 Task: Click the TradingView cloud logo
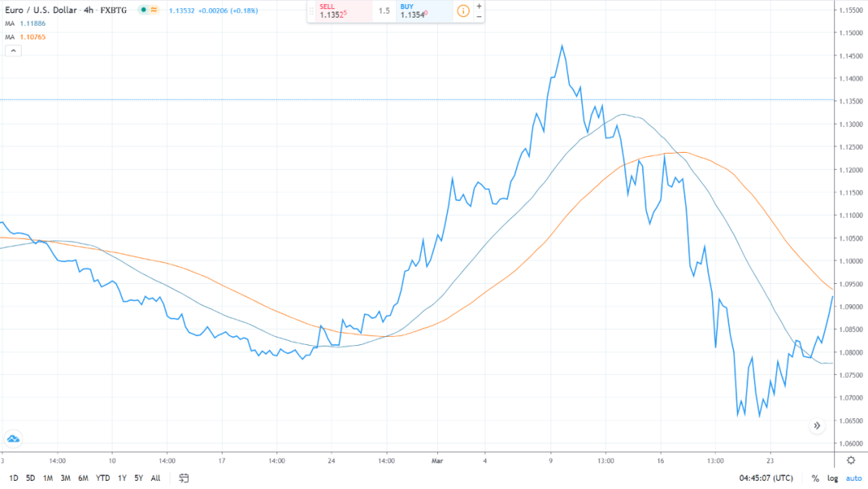pos(13,438)
